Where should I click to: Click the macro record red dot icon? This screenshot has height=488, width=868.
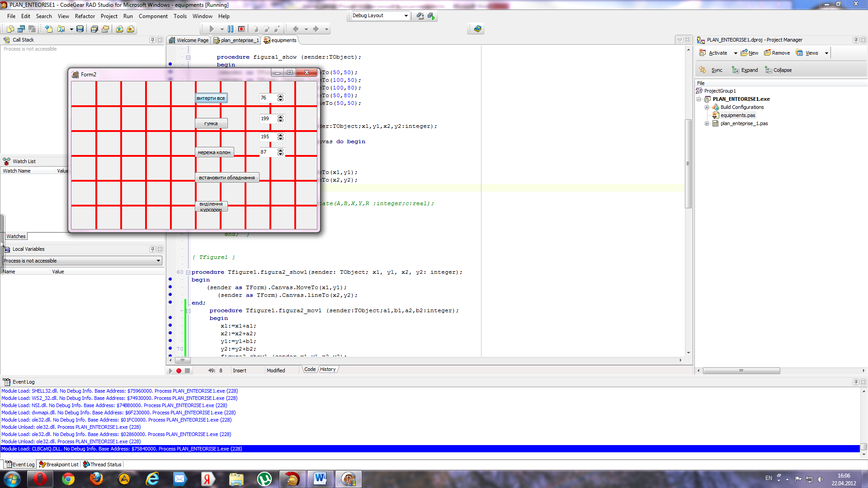[179, 371]
